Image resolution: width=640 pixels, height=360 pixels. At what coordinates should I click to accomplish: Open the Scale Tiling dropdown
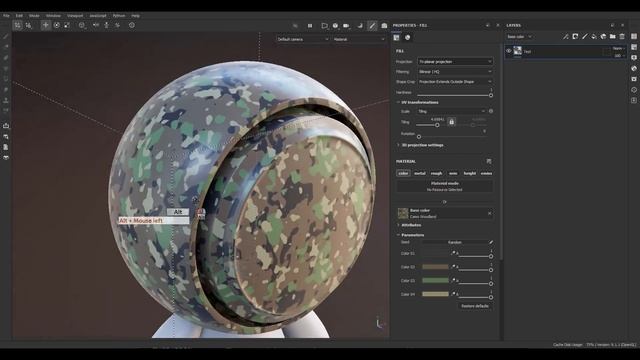451,111
